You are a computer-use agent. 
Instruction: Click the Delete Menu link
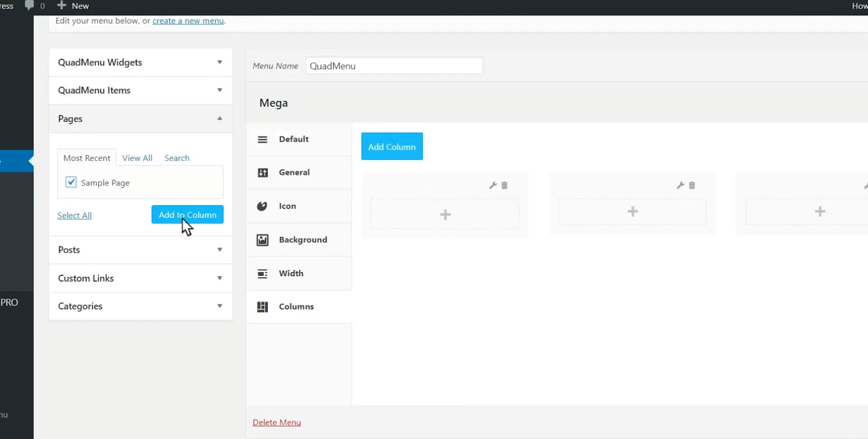pos(277,422)
